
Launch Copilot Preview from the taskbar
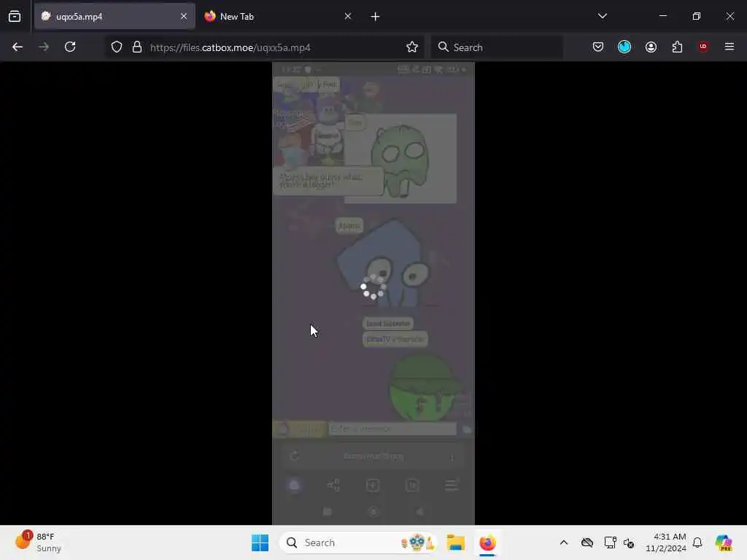(x=724, y=542)
